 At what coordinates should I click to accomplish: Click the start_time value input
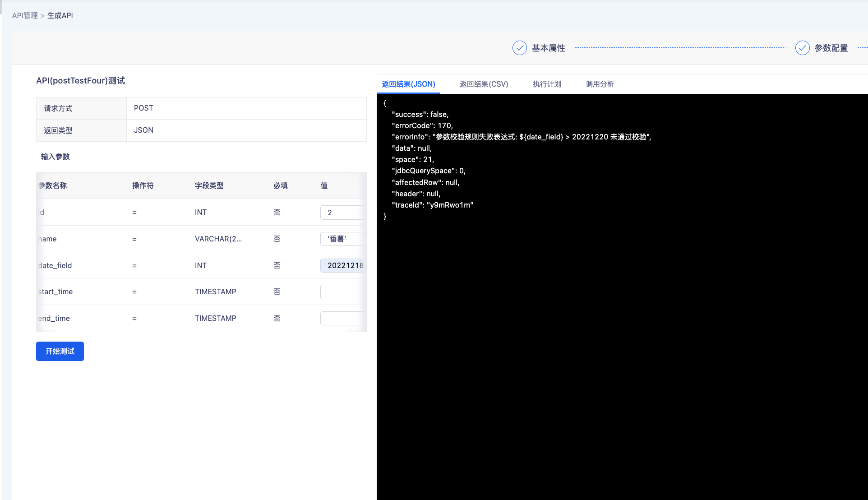pyautogui.click(x=342, y=292)
